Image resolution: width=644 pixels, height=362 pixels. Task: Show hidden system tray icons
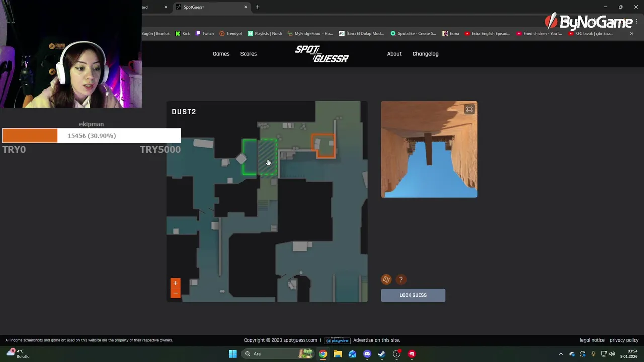click(x=561, y=354)
